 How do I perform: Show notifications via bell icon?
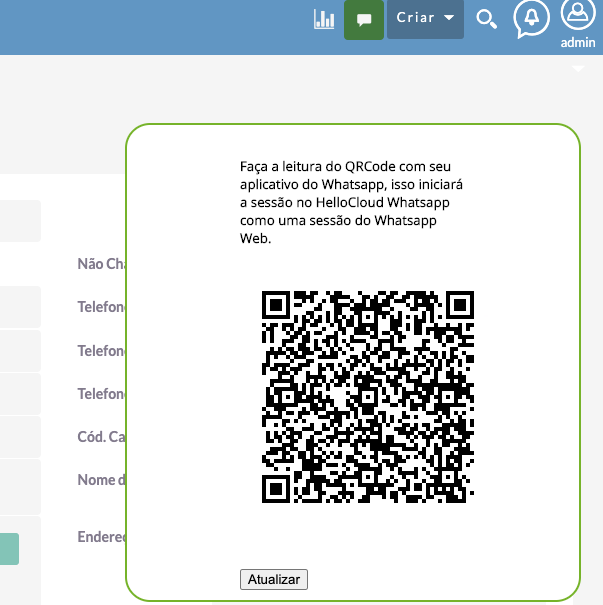(x=531, y=19)
